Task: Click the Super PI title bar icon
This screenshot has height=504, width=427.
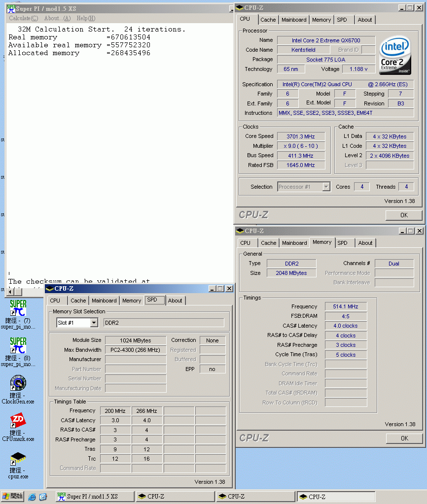Action: point(11,9)
